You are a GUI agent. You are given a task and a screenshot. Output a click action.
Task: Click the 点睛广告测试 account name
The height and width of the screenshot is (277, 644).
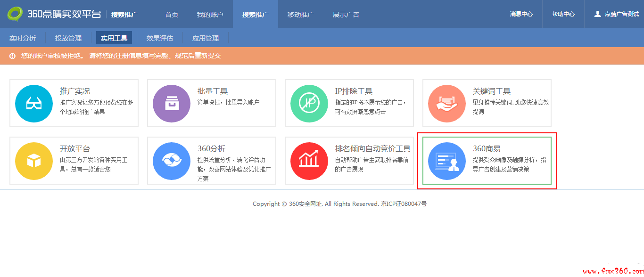tap(621, 14)
